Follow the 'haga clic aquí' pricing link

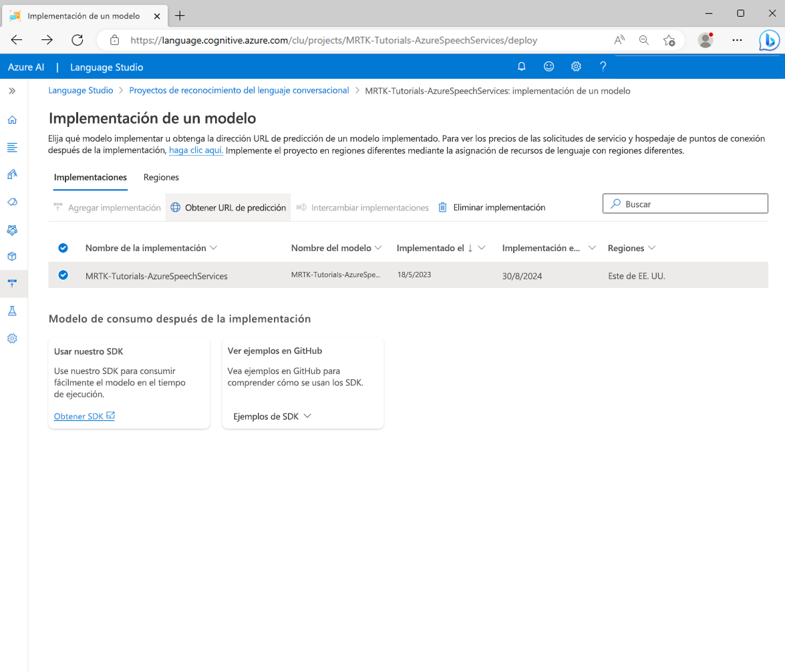tap(196, 150)
